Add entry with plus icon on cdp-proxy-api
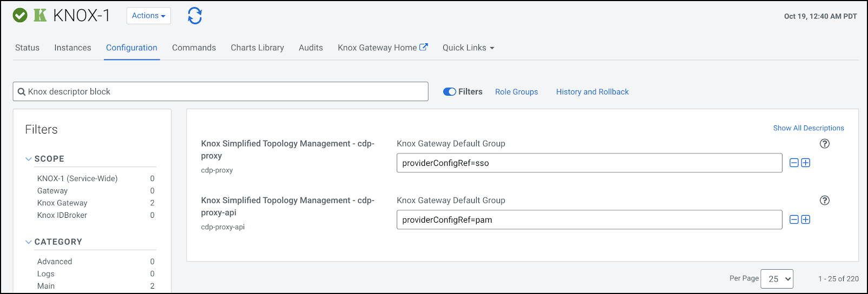 point(806,219)
